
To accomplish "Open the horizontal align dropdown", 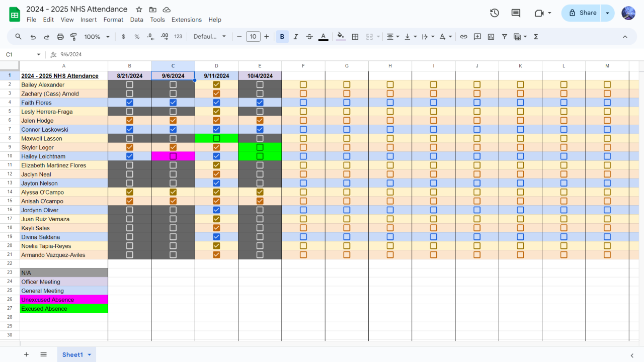I will 392,37.
